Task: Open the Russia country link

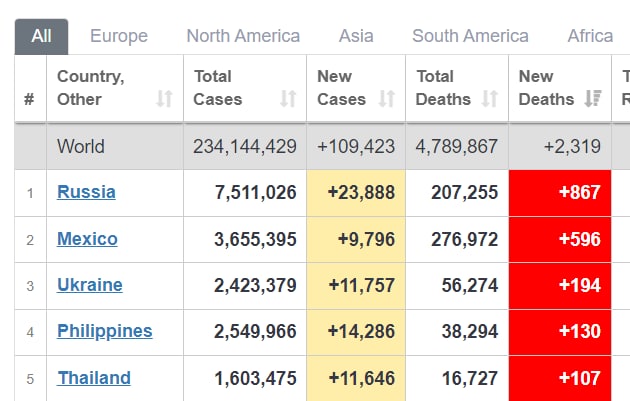Action: tap(86, 192)
